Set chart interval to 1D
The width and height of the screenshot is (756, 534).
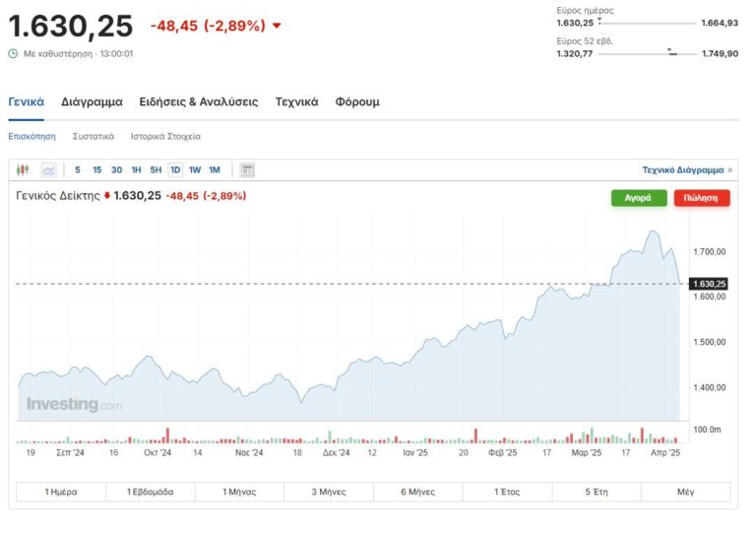tap(175, 169)
